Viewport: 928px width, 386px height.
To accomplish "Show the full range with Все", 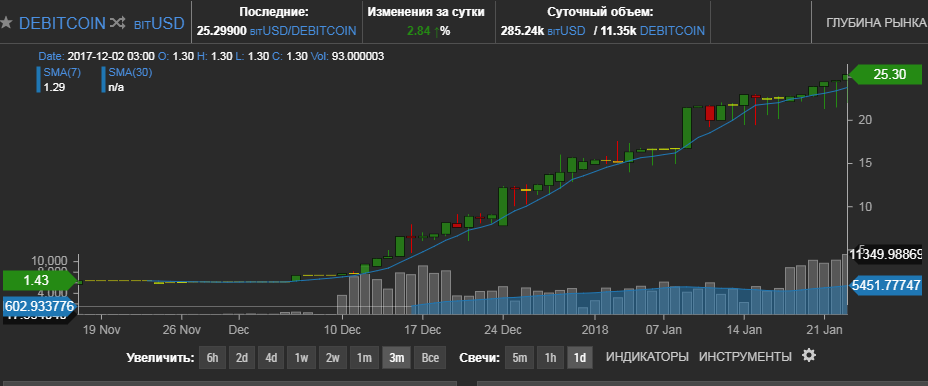I will (430, 358).
